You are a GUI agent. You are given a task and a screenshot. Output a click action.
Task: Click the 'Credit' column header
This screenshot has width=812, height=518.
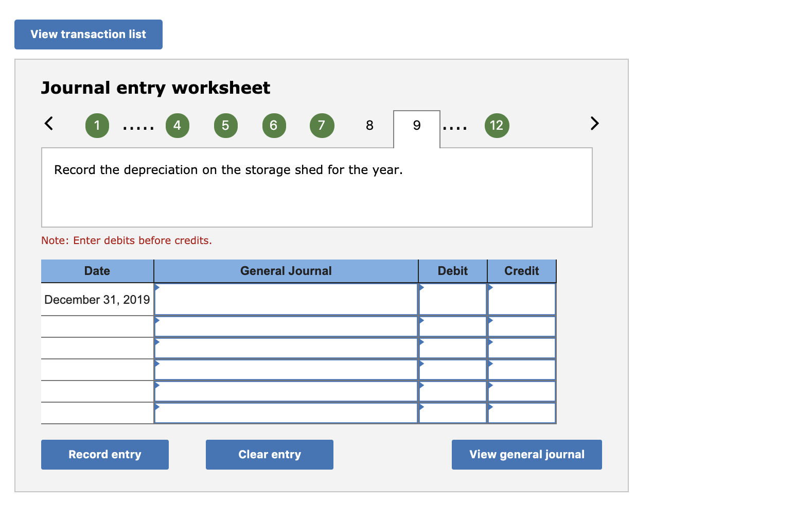click(x=522, y=271)
